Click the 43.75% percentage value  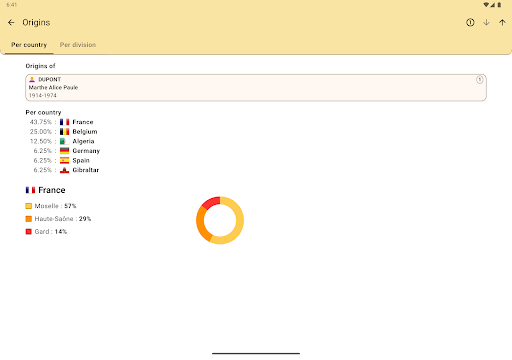tap(41, 122)
